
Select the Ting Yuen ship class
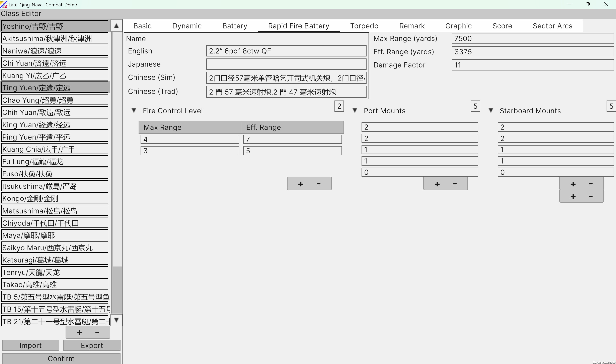coord(55,87)
